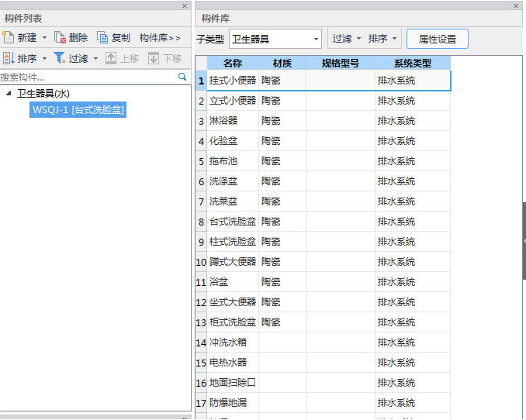Collapse the 卫生器具(水) tree node
Screen dimensions: 526x420
click(x=9, y=94)
